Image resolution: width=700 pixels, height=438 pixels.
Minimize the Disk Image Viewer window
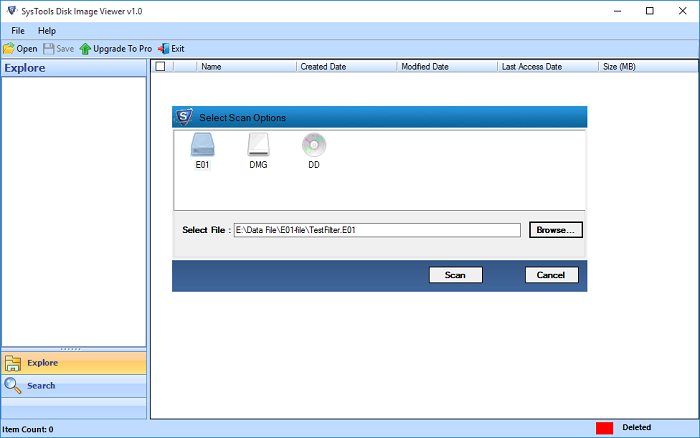(617, 11)
